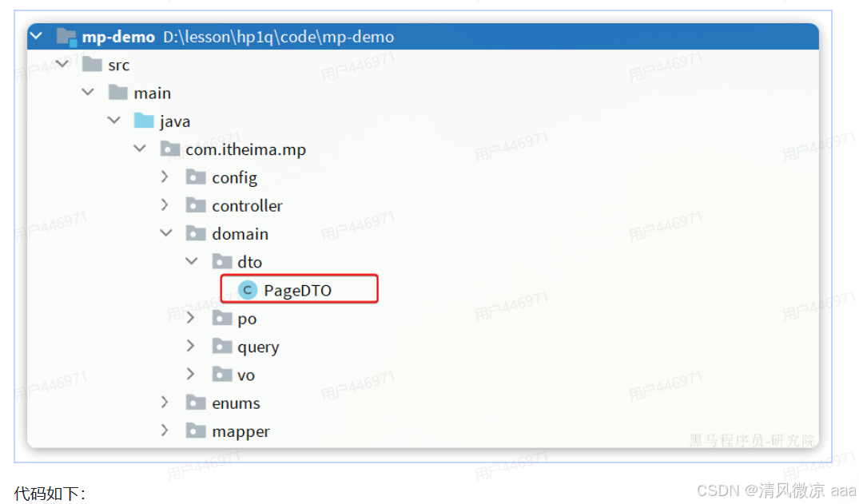This screenshot has height=504, width=859.
Task: Select the PageDTO class name
Action: point(297,291)
